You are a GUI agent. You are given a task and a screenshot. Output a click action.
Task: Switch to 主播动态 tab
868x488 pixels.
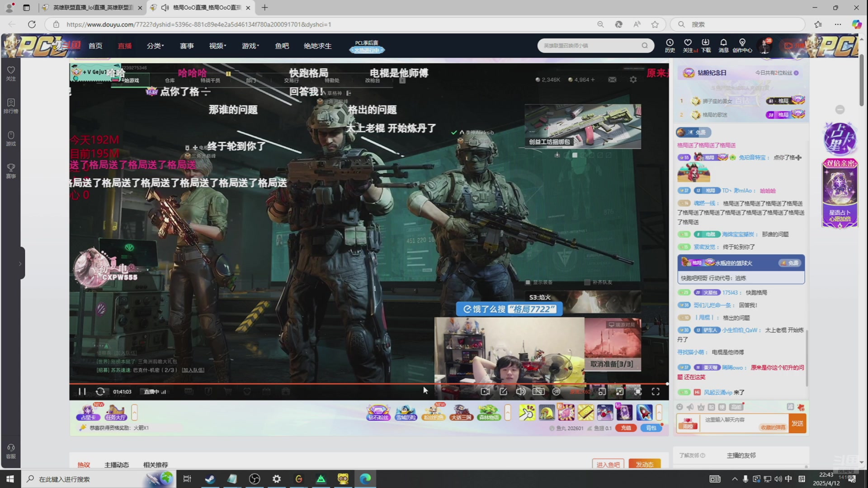(117, 465)
